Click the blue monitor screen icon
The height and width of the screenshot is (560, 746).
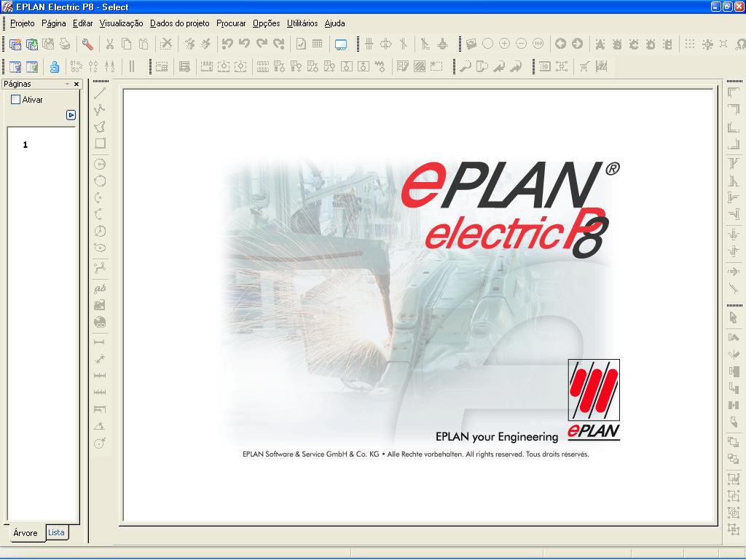(341, 44)
